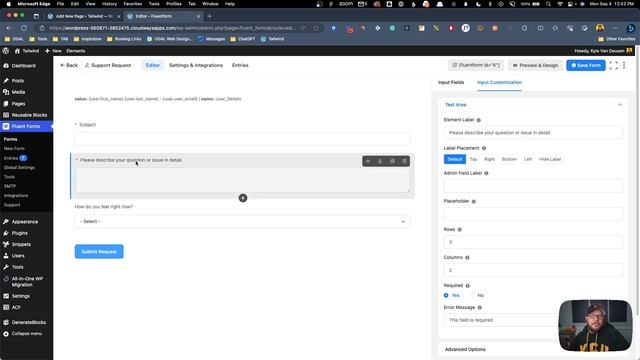The image size is (640, 360).
Task: Open the 'How do you feel' Select dropdown
Action: coord(242,222)
